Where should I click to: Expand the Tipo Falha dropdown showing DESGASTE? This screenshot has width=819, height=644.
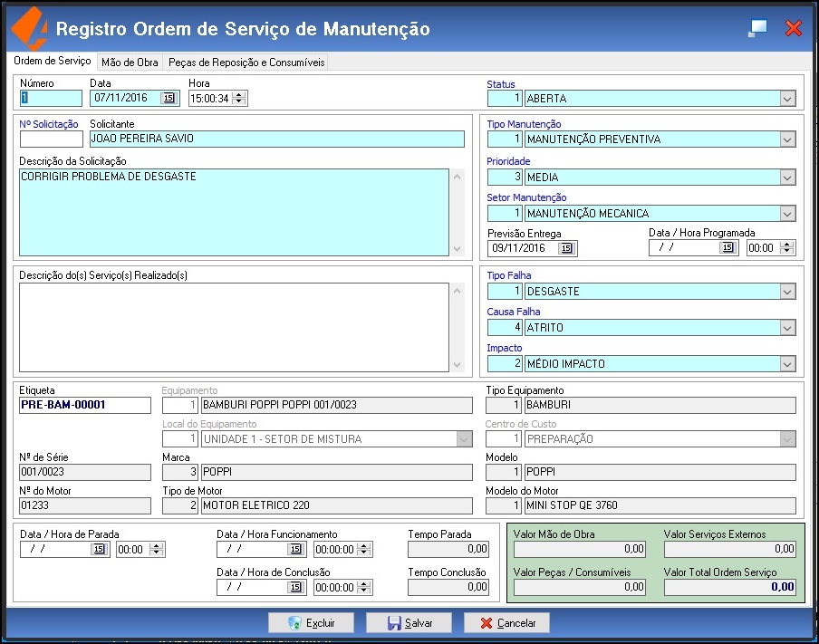(787, 292)
